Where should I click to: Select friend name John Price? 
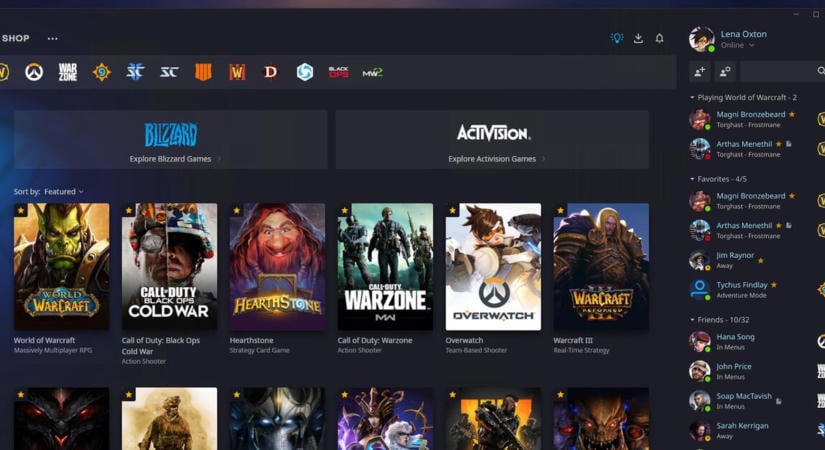tap(733, 366)
